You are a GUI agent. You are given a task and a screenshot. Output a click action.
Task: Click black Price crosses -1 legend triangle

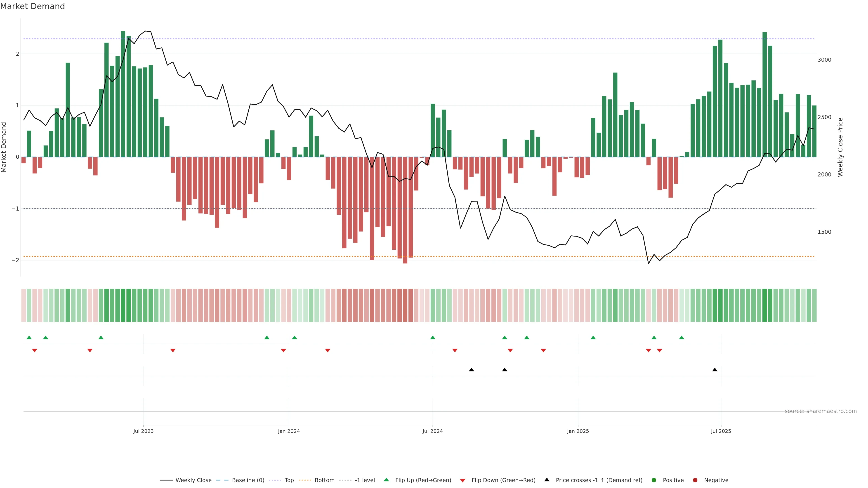[547, 480]
